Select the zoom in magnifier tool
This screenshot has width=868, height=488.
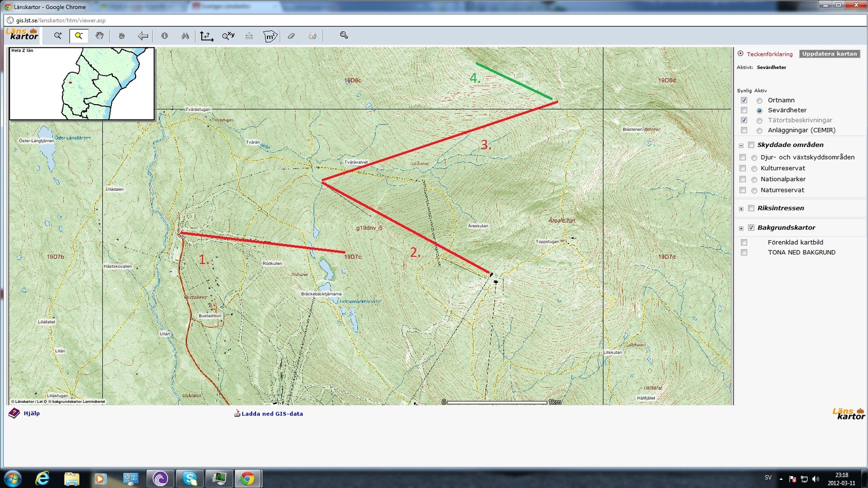click(58, 36)
